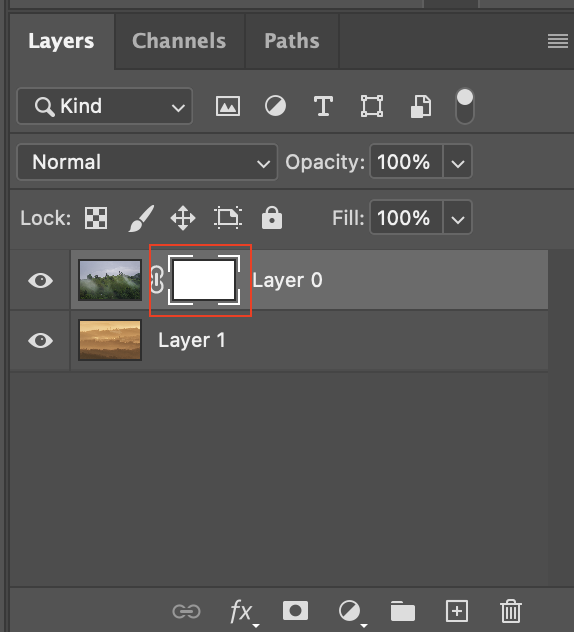Click the filter for shape layers icon
574x632 pixels.
point(372,106)
